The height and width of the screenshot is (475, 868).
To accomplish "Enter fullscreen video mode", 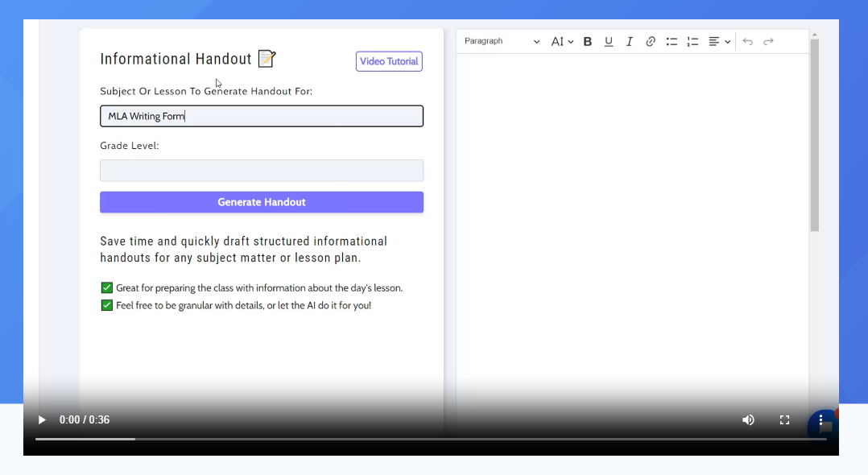I will tap(784, 419).
